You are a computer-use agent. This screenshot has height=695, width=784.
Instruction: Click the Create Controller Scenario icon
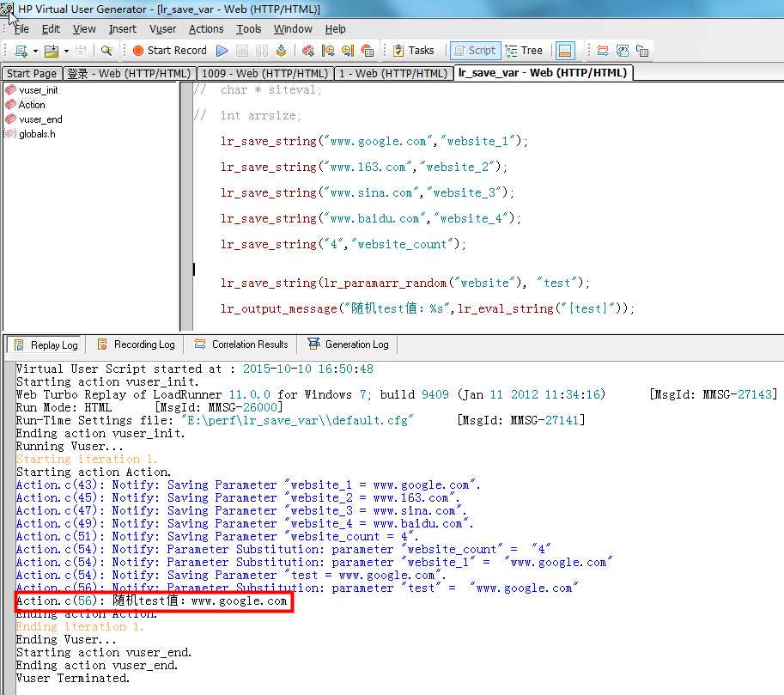coord(308,51)
